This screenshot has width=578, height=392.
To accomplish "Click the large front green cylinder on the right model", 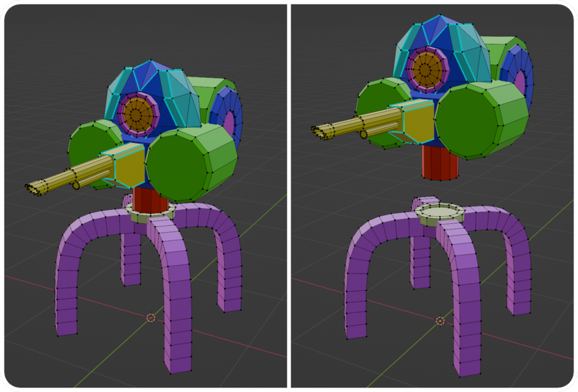I will (x=477, y=119).
